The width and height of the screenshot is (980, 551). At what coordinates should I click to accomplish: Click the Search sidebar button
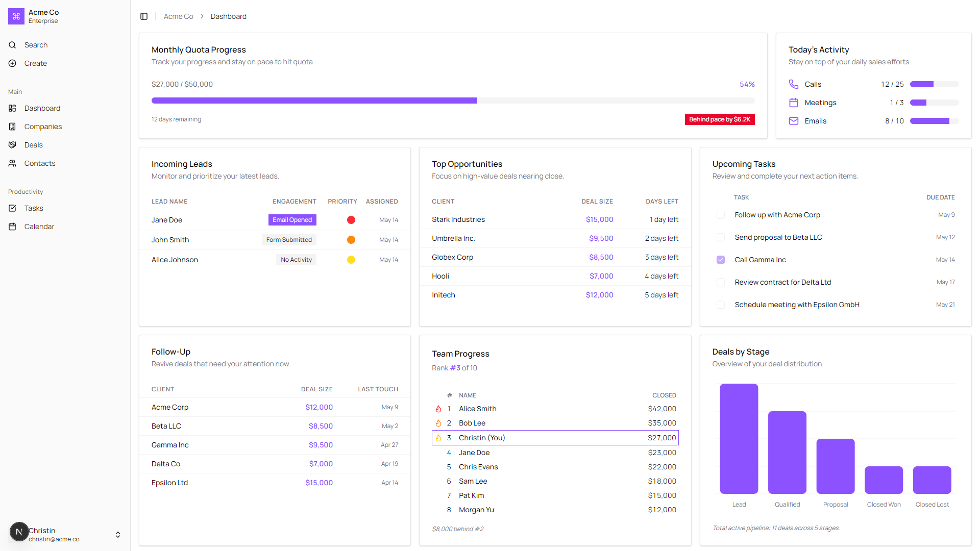(x=65, y=45)
